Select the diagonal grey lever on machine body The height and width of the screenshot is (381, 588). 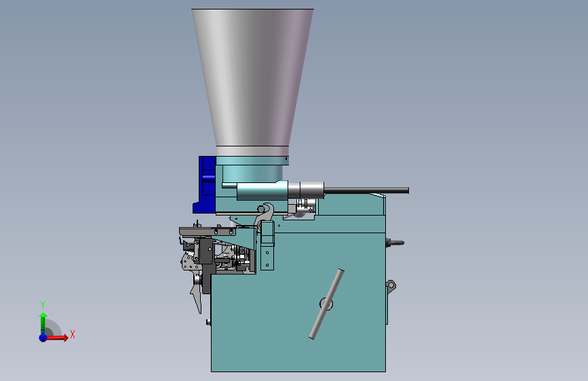click(x=326, y=304)
